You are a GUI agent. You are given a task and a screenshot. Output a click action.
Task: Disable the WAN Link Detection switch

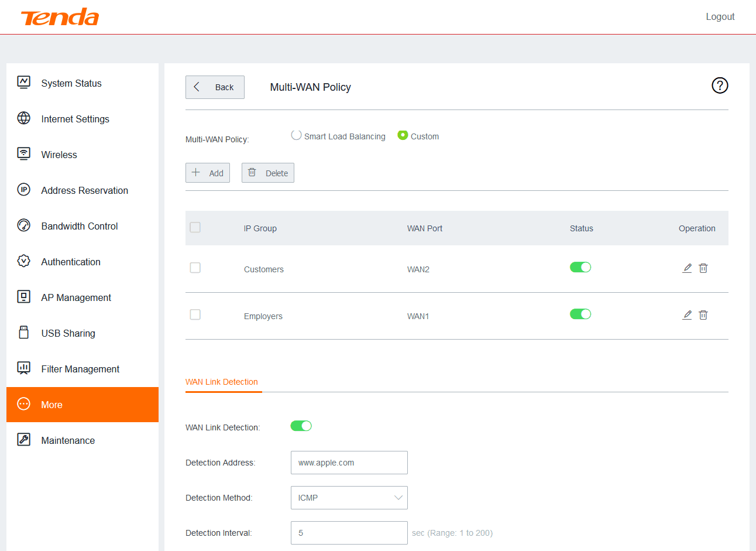point(301,426)
